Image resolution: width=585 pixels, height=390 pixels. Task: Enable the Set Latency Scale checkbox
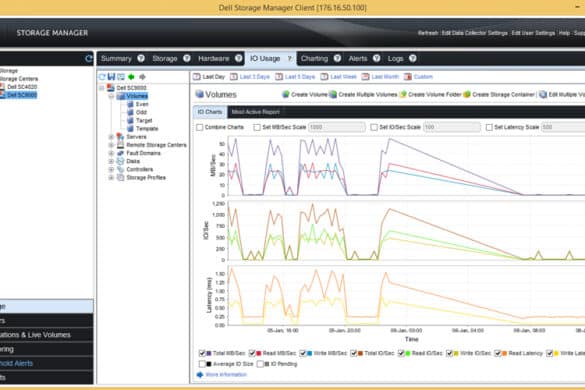coord(489,127)
